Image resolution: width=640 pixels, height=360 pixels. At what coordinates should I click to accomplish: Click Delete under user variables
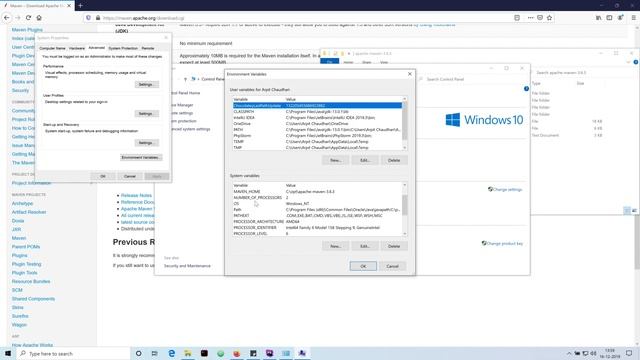tap(394, 160)
